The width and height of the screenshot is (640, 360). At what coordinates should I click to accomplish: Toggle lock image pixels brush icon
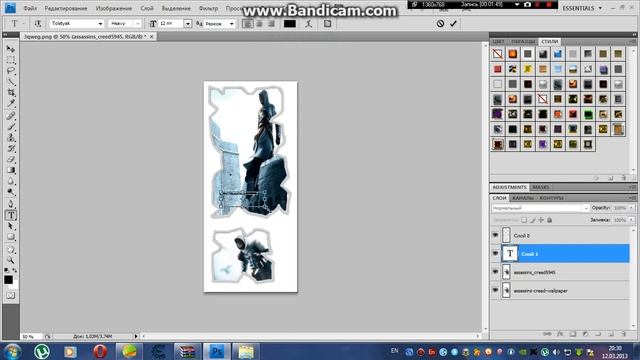pyautogui.click(x=533, y=220)
